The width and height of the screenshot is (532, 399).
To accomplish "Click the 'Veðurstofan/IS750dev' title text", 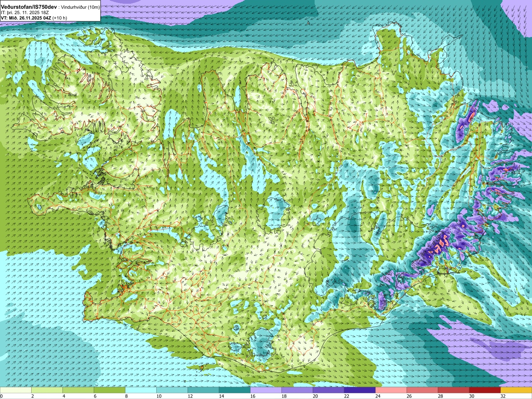I will click(29, 7).
